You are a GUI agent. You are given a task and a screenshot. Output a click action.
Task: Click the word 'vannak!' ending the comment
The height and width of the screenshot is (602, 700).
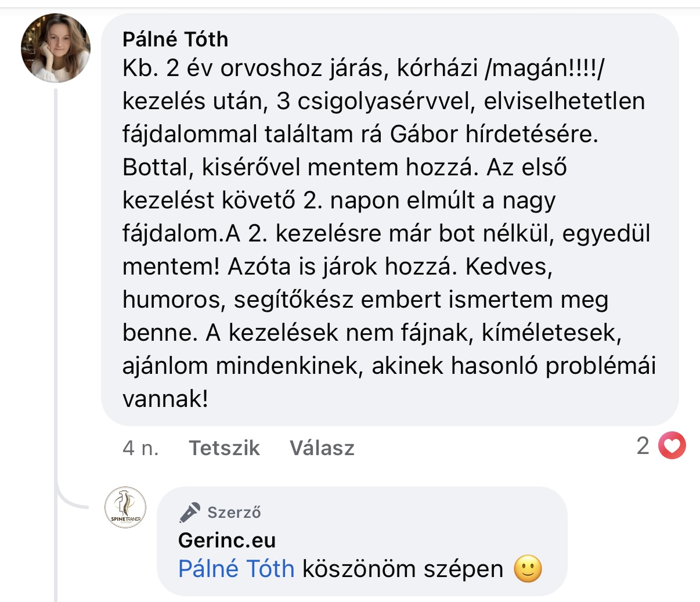165,399
